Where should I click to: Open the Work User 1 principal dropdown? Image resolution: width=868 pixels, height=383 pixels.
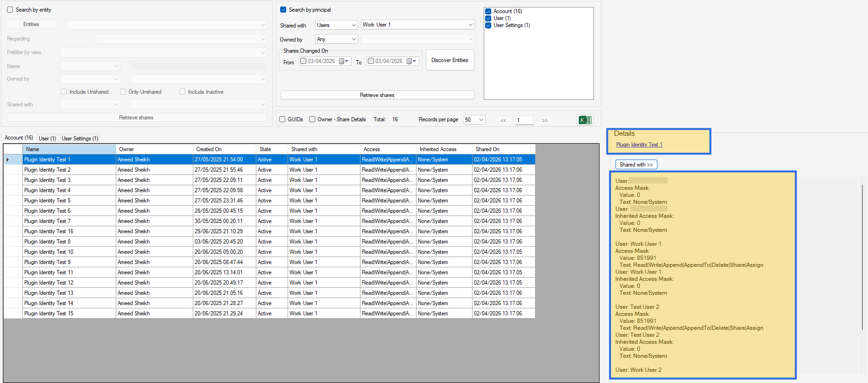coord(418,25)
